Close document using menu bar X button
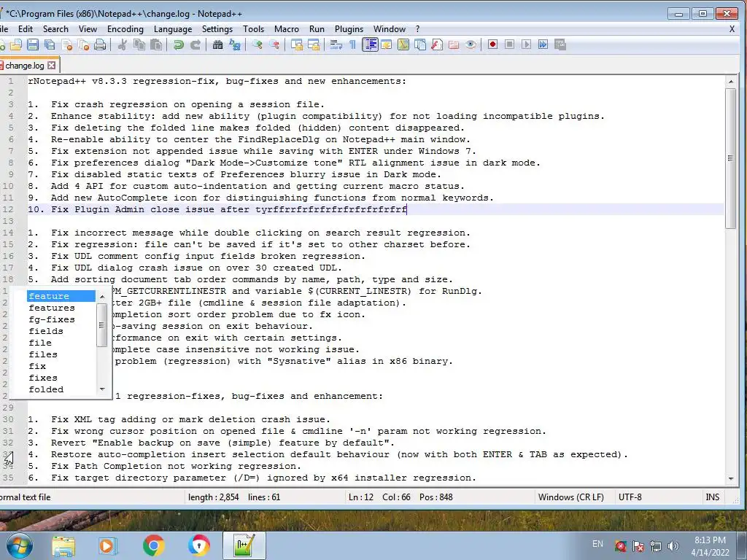Viewport: 747px width, 560px height. click(x=732, y=29)
